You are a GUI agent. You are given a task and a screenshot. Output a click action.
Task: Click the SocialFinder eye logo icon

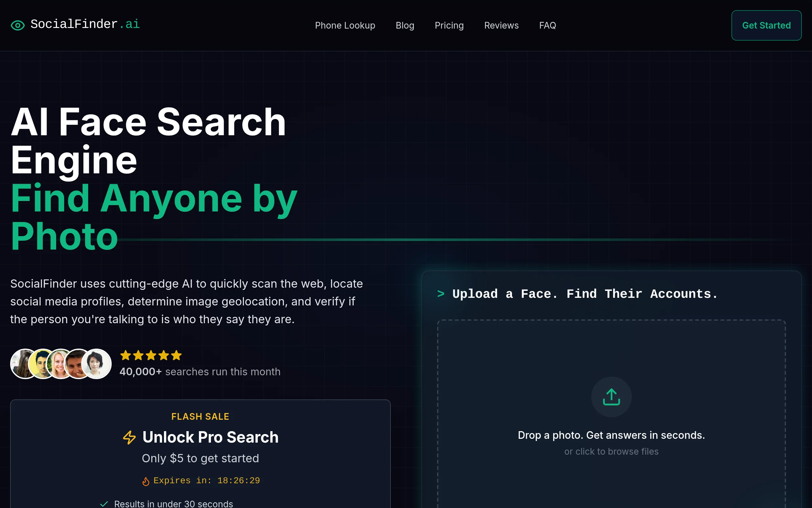pyautogui.click(x=17, y=25)
